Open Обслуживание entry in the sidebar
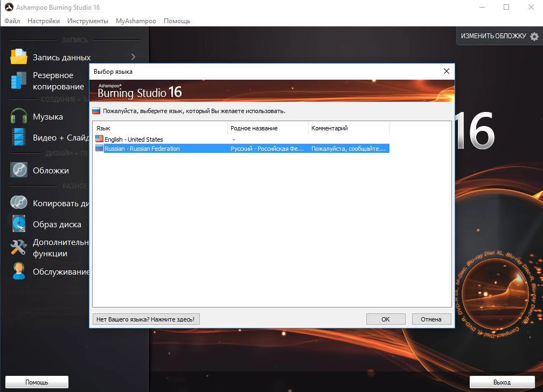 click(x=60, y=271)
